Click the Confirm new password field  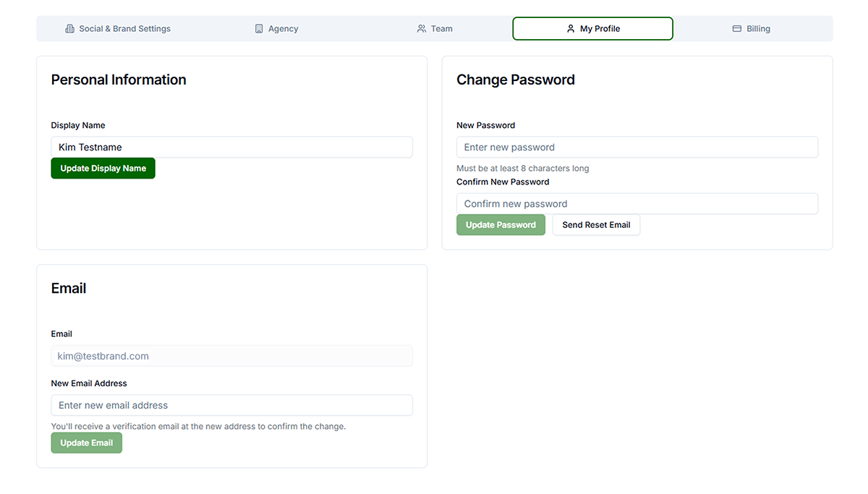(x=637, y=204)
